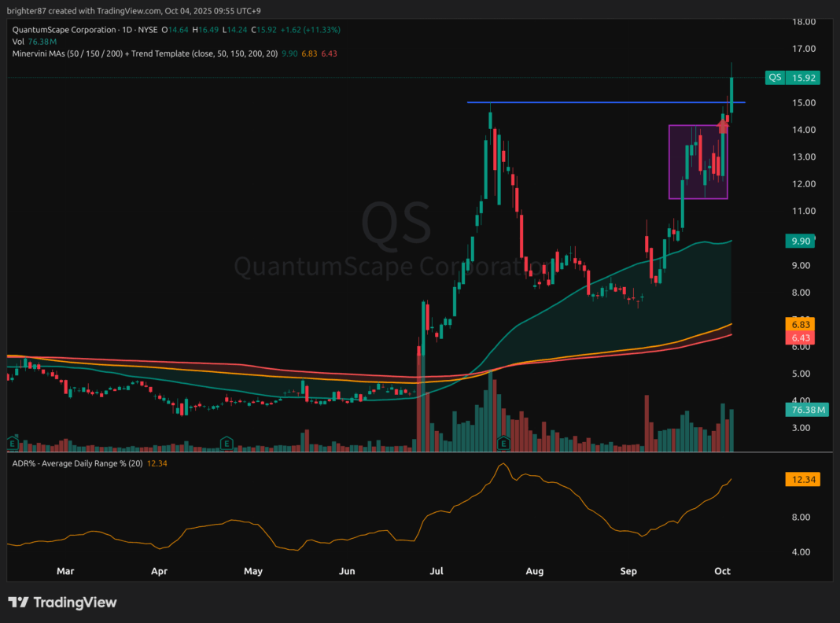Select the red up arrow drawing on chart

click(724, 121)
